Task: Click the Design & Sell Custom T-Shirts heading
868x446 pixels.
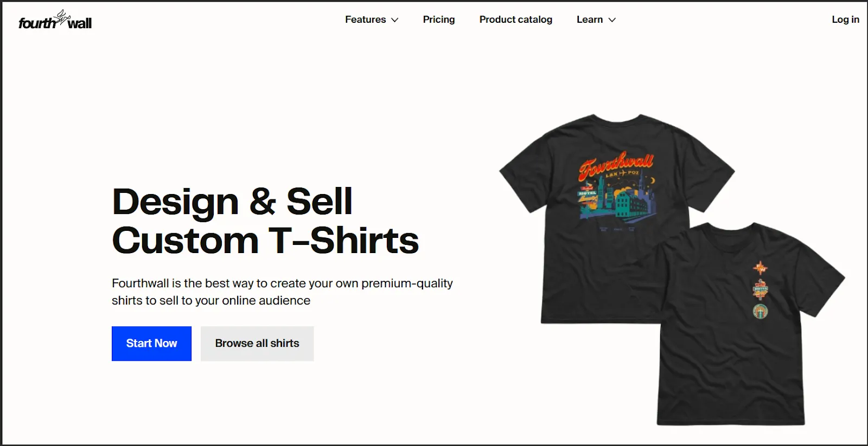Action: pos(265,221)
